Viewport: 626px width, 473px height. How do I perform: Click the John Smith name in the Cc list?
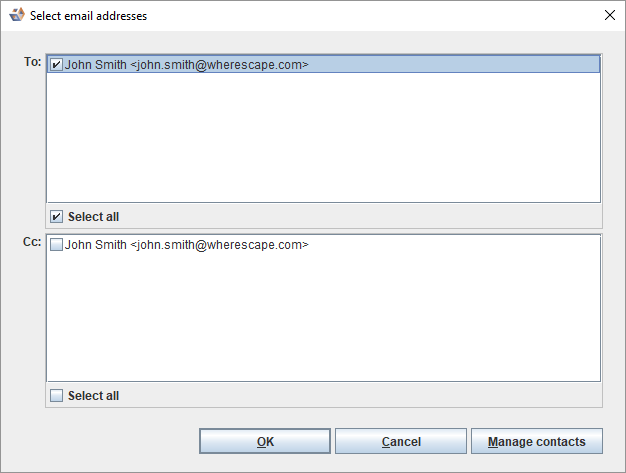click(96, 244)
